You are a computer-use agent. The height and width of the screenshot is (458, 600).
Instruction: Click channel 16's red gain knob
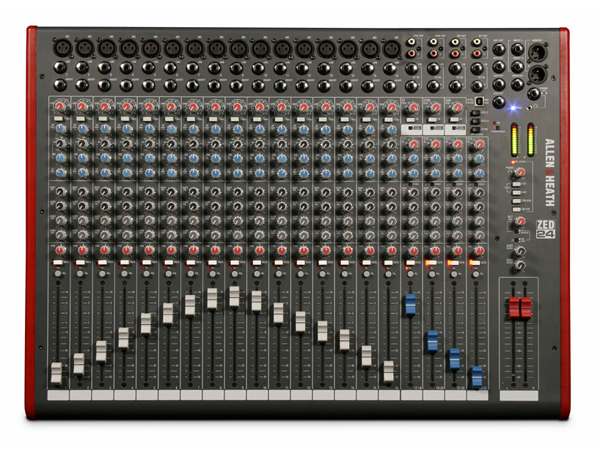pyautogui.click(x=391, y=107)
